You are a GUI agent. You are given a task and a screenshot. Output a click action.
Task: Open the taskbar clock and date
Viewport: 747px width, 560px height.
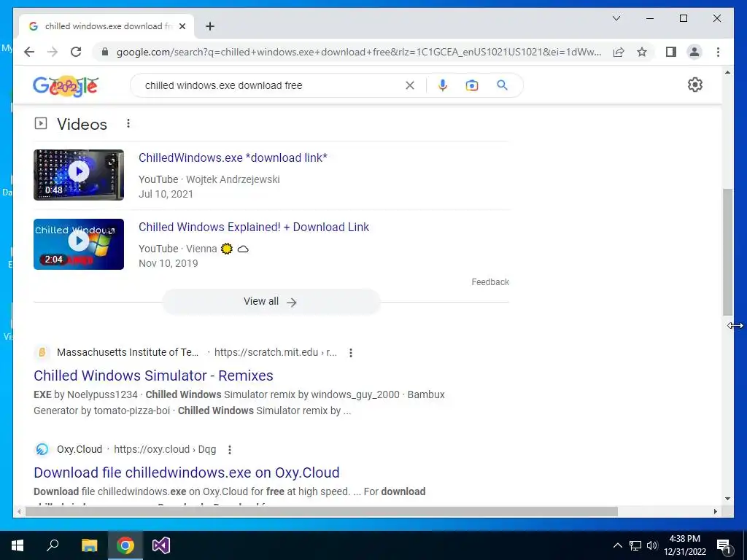[684, 545]
